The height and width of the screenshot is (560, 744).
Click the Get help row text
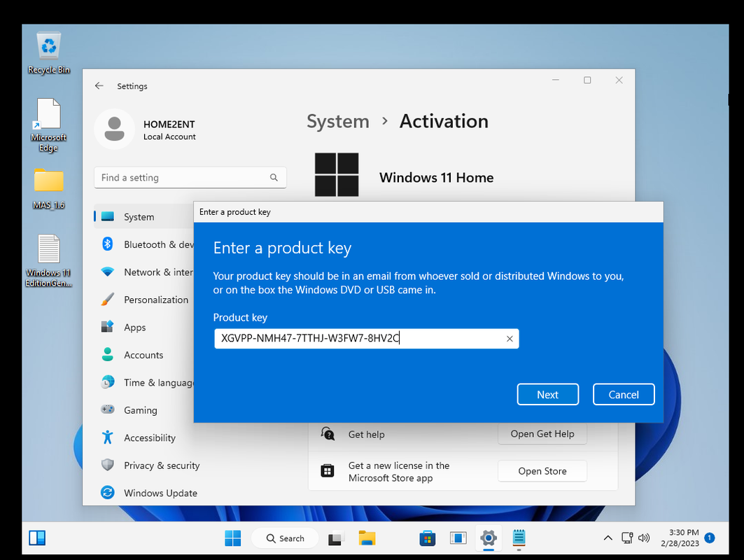tap(366, 434)
